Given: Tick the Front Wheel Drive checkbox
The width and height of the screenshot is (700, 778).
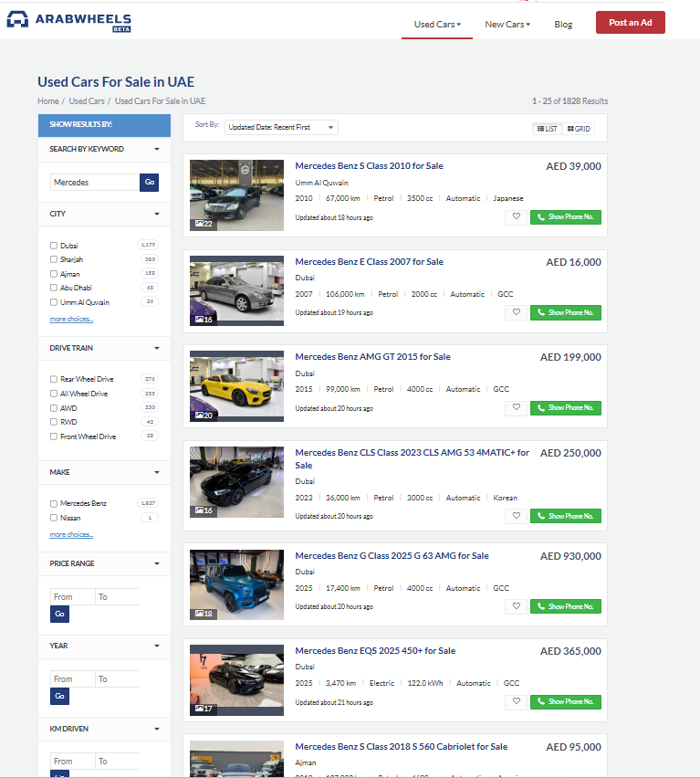Looking at the screenshot, I should point(54,436).
